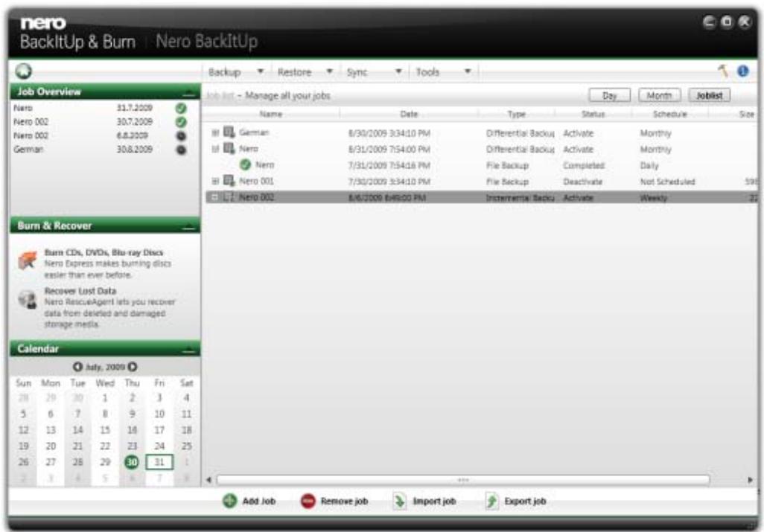
Task: Sort job list by Date column
Action: 409,114
